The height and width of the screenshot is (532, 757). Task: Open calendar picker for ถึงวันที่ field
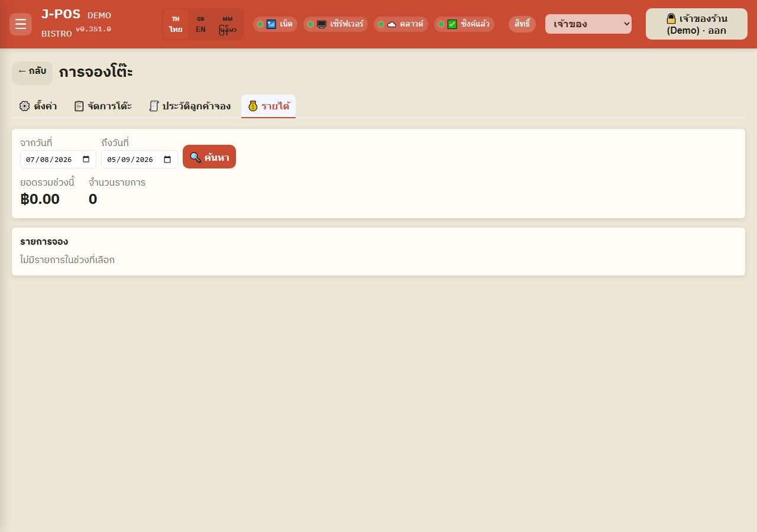coord(167,160)
